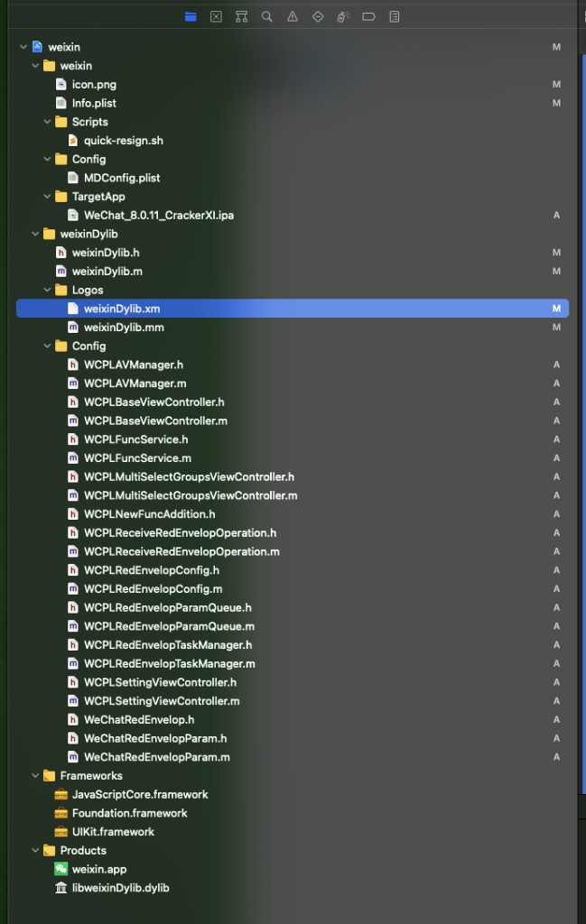
Task: Open the Debug navigator spray icon
Action: (343, 16)
